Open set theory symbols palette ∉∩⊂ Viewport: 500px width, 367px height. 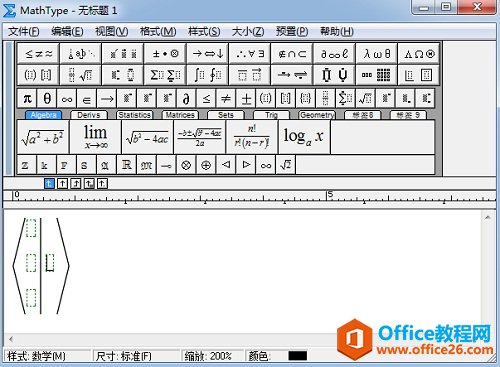292,54
